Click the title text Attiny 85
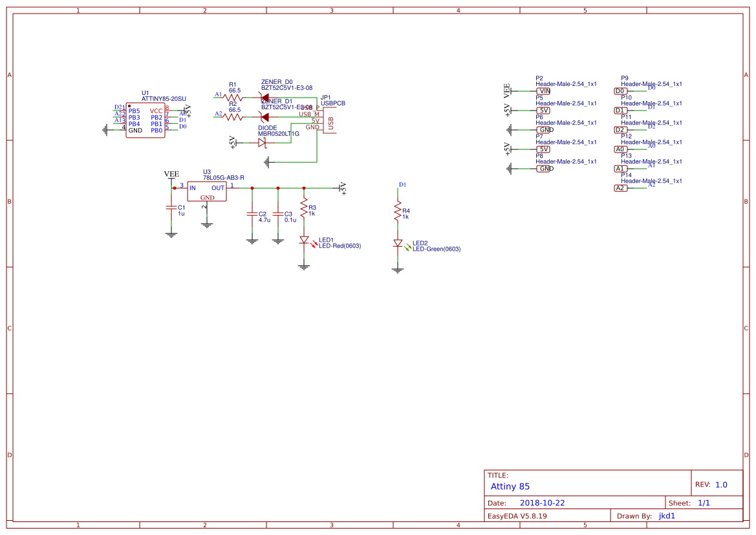756x535 pixels. pyautogui.click(x=510, y=486)
